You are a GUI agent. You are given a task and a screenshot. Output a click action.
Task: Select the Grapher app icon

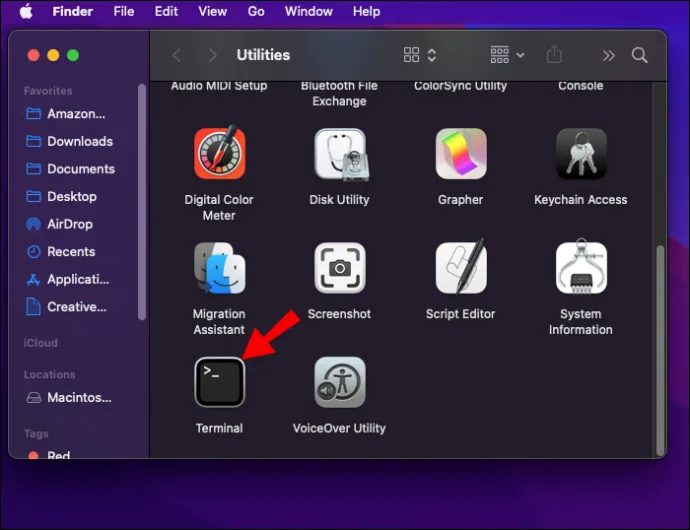tap(461, 153)
